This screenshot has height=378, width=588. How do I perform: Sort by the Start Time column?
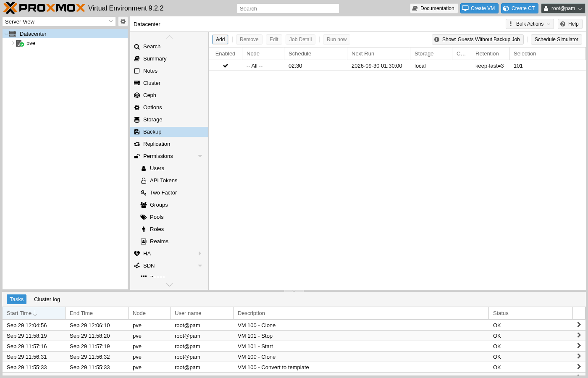(x=34, y=313)
